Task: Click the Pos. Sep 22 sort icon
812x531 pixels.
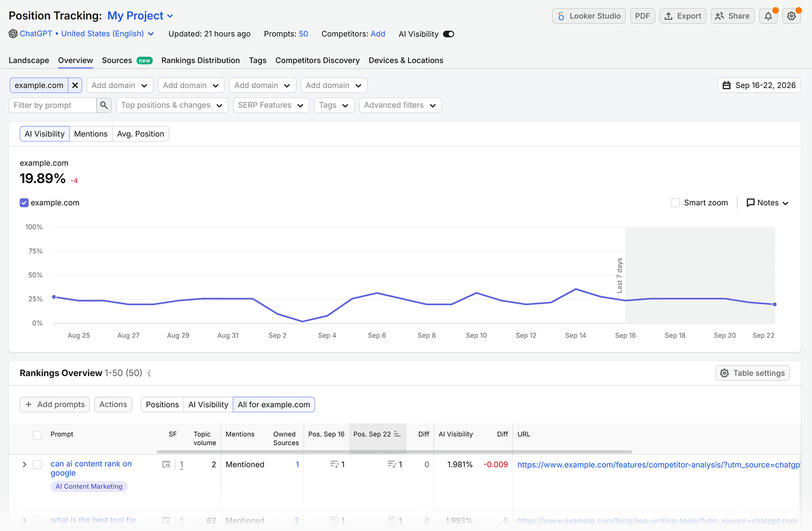Action: tap(397, 434)
